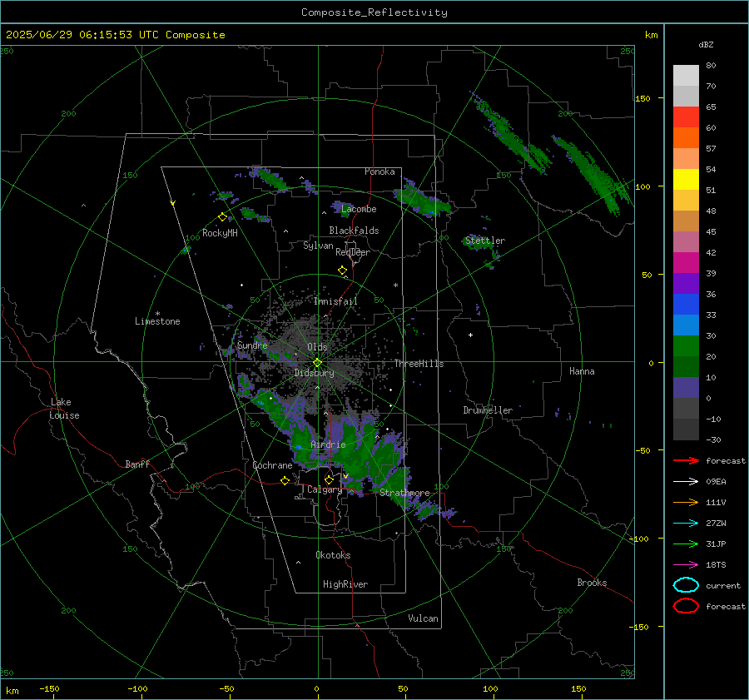Select the 36 dBZ blue swatch
The image size is (749, 700).
[686, 305]
